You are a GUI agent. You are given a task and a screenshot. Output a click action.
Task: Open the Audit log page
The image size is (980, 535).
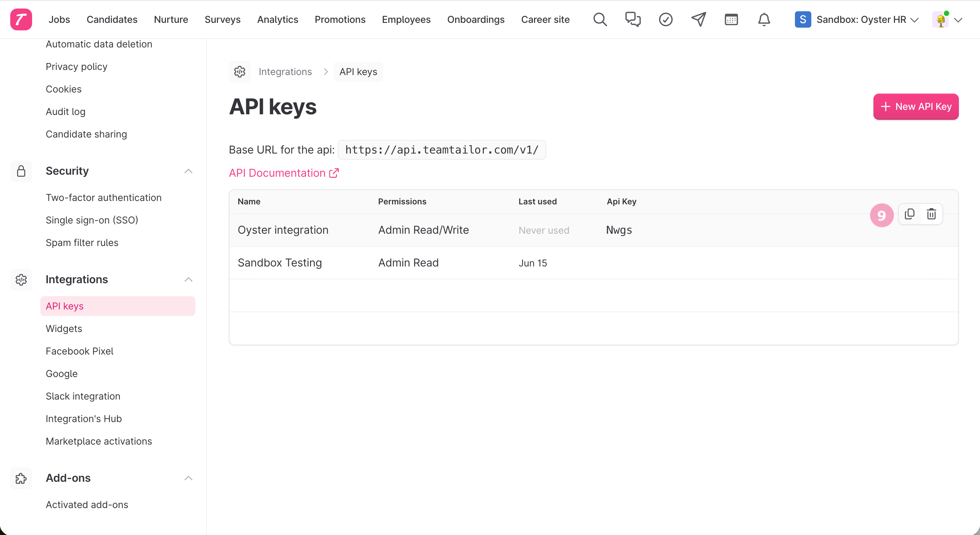point(66,112)
